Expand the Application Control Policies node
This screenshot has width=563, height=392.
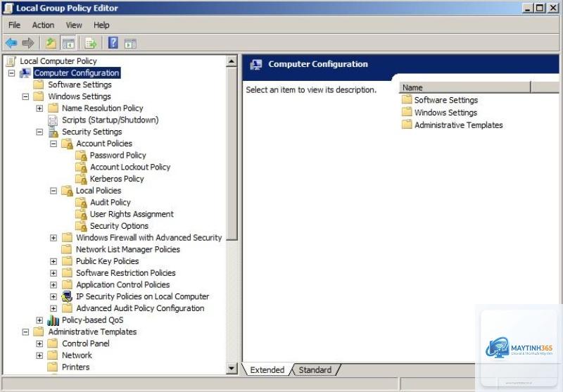click(x=53, y=284)
